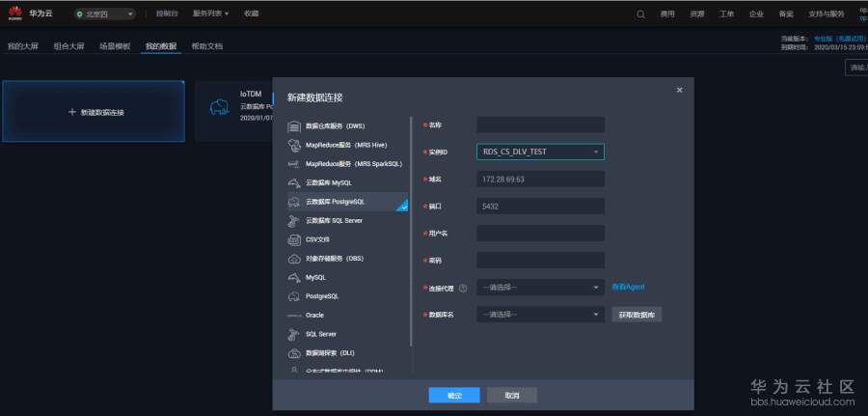Expand the 服务列表 dropdown
Viewport: 868px width, 416px height.
click(210, 14)
